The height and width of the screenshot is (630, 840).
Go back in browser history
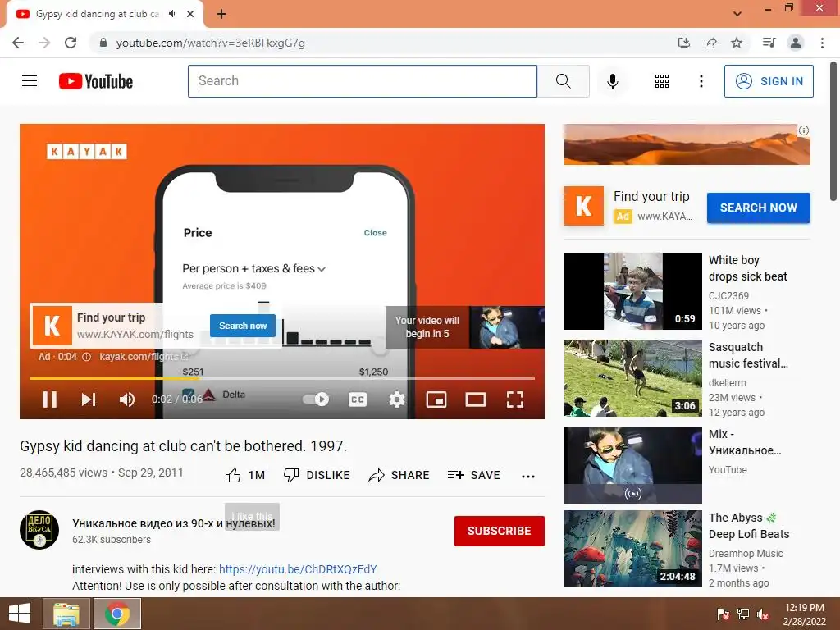click(x=18, y=43)
